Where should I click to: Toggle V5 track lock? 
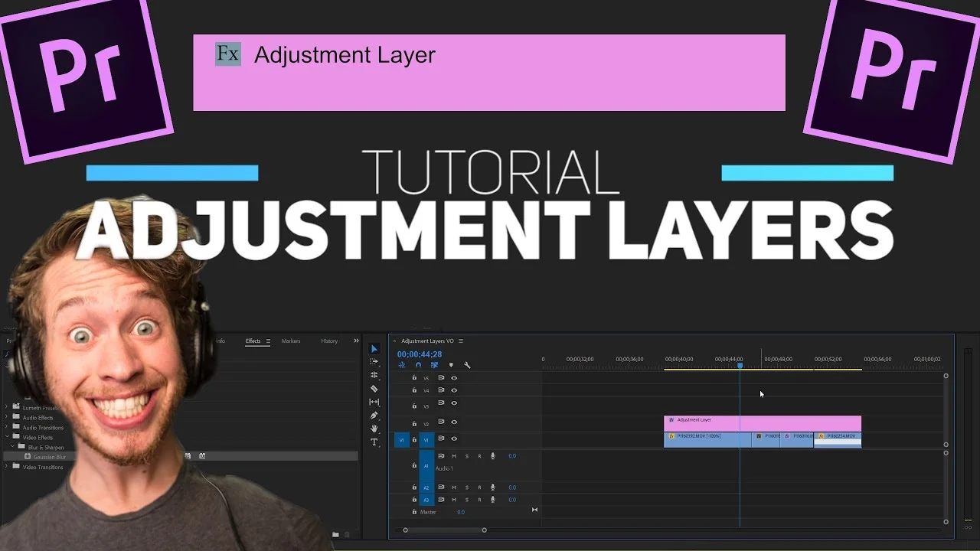tap(414, 378)
